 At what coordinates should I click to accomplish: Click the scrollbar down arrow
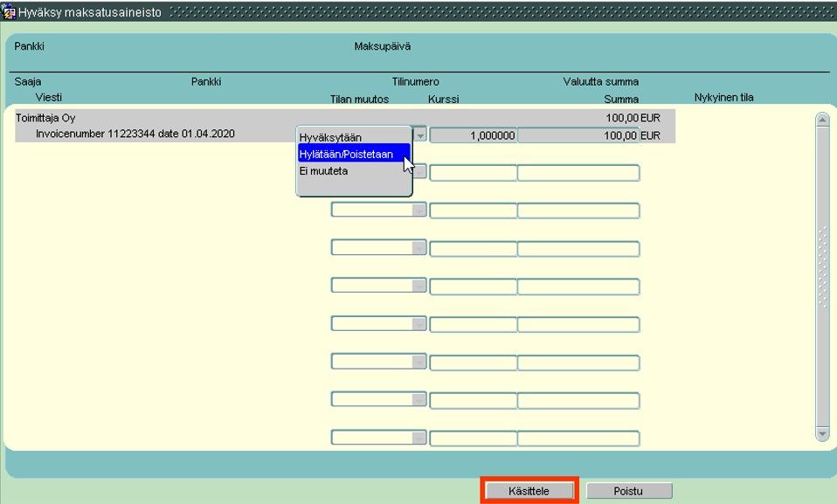tap(822, 433)
